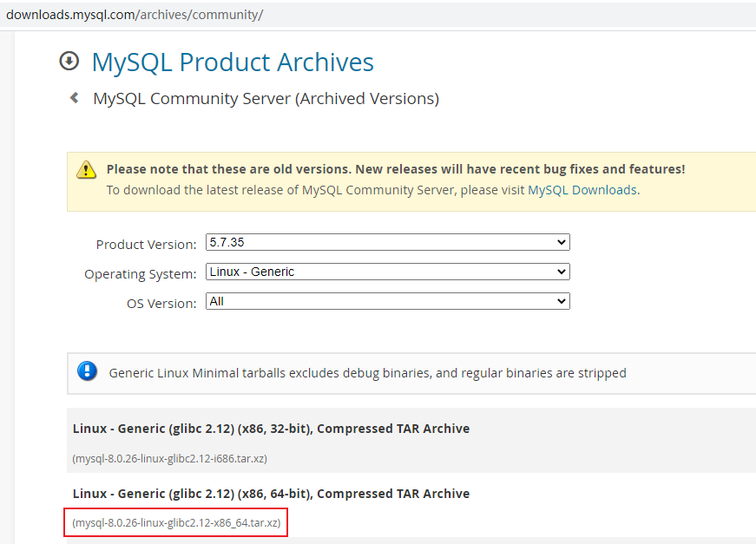Click the download circle icon beside MySQL Product Archives
This screenshot has width=756, height=544.
point(69,61)
